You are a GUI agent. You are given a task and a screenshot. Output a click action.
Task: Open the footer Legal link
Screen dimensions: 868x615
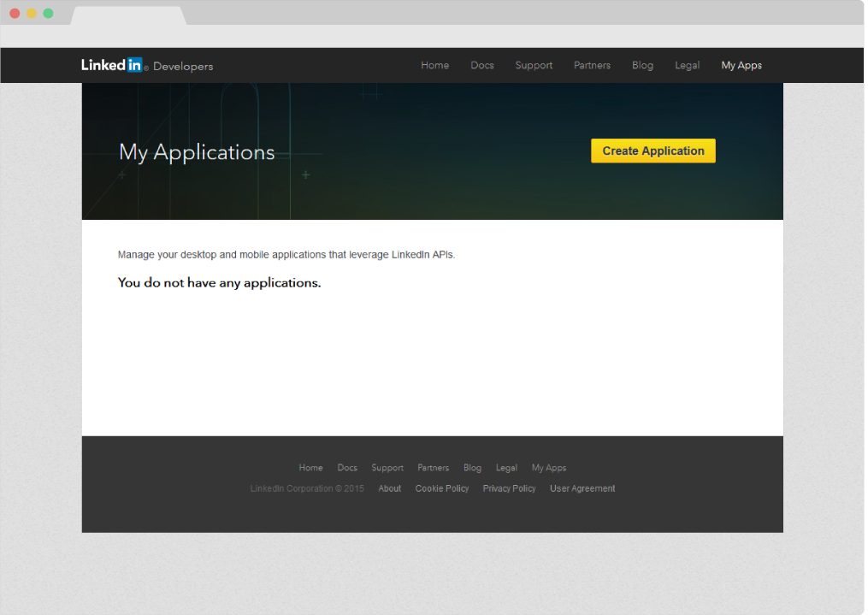(506, 468)
